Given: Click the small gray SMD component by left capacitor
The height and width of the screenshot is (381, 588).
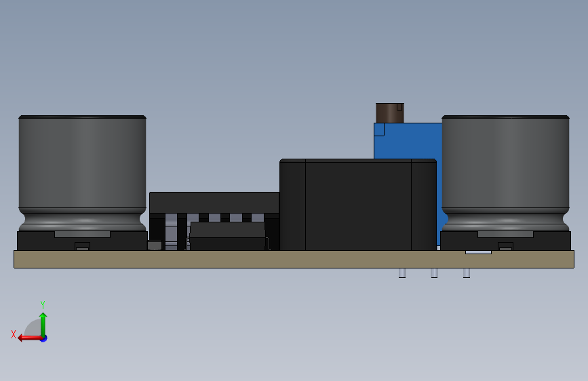Looking at the screenshot, I should [155, 245].
